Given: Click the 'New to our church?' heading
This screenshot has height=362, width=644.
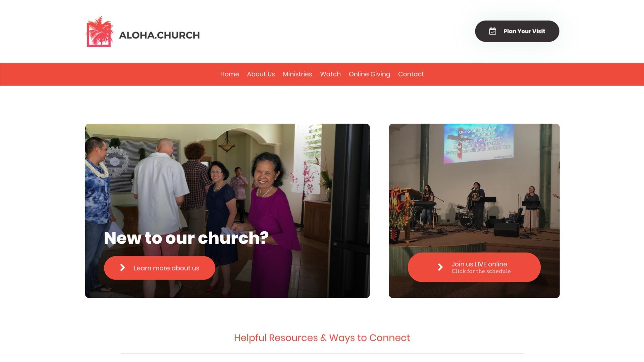Looking at the screenshot, I should (186, 238).
